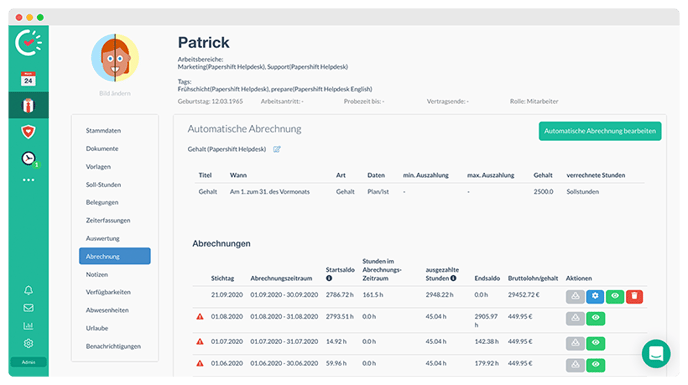Open the three-dots more menu in the sidebar
The height and width of the screenshot is (385, 688).
click(x=29, y=180)
